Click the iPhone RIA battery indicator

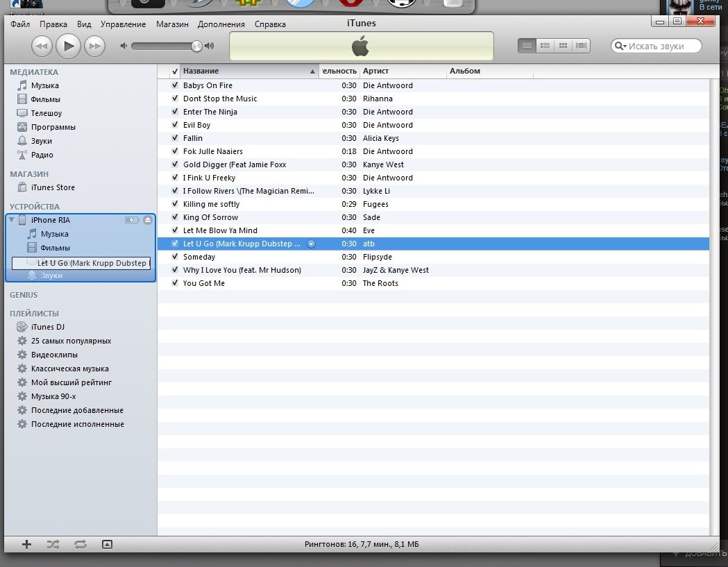[x=132, y=220]
